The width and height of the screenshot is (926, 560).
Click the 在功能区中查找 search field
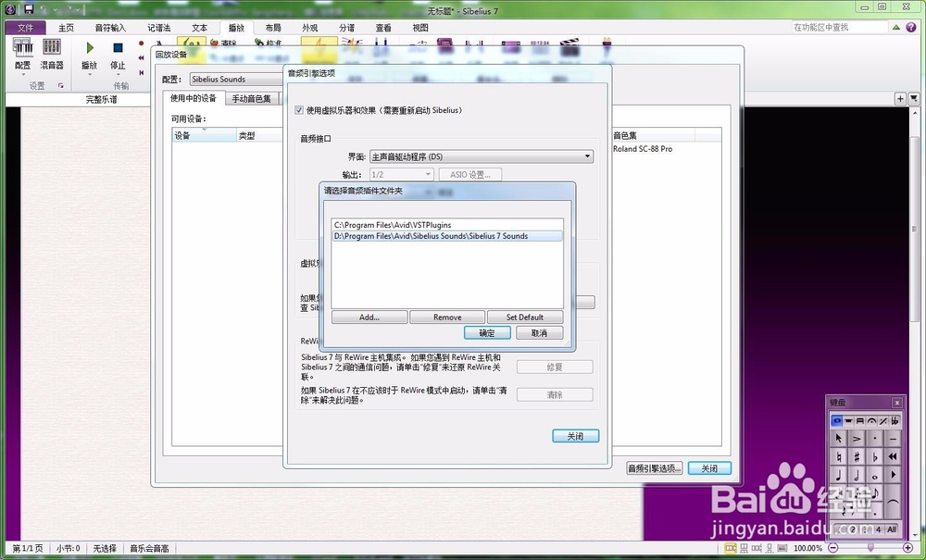coord(840,27)
